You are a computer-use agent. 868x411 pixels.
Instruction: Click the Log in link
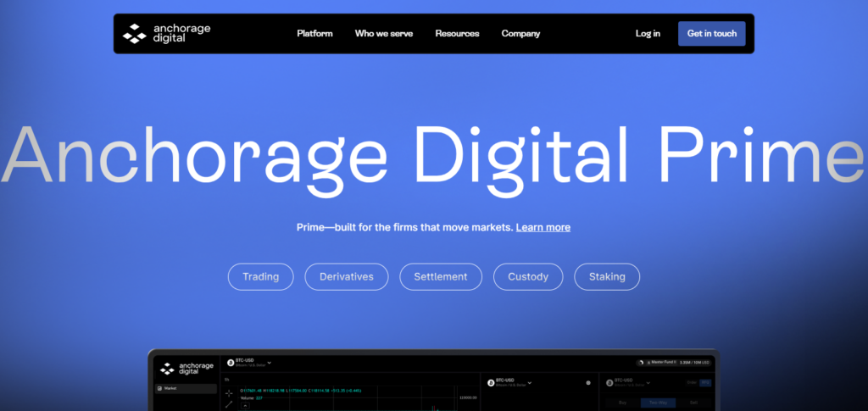point(648,33)
